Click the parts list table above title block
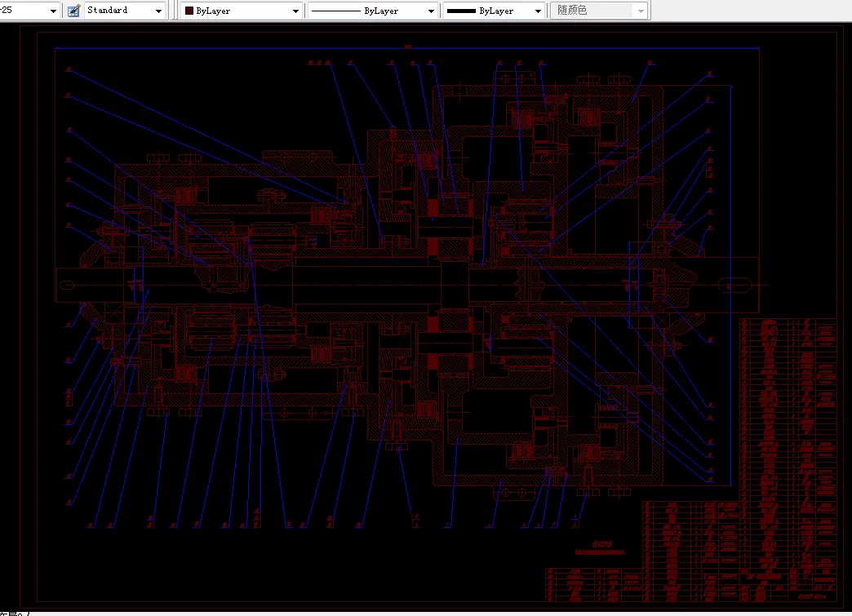Viewport: 852px width, 616px height. pyautogui.click(x=788, y=445)
